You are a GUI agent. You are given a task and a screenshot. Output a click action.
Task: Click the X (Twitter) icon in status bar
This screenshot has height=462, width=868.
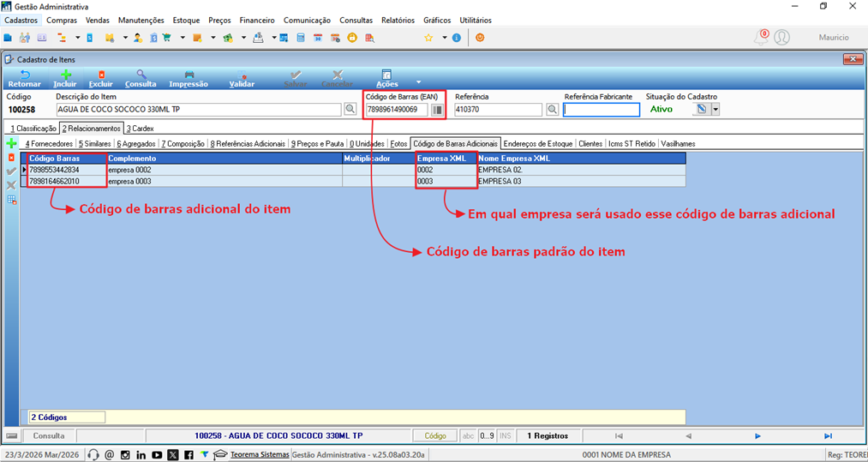(x=173, y=455)
